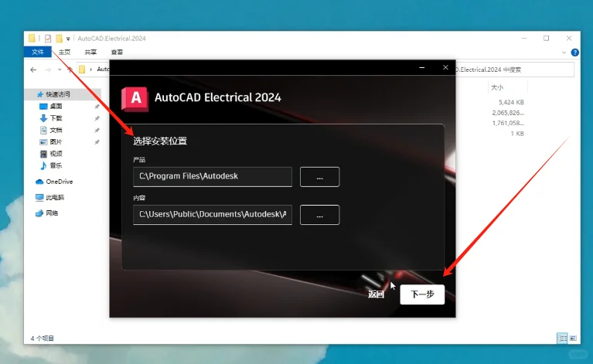Select 快速访问 in the navigation pane

tap(57, 94)
